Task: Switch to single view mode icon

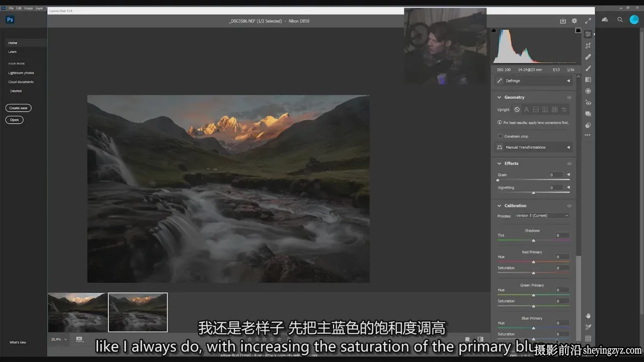Action: point(467,339)
